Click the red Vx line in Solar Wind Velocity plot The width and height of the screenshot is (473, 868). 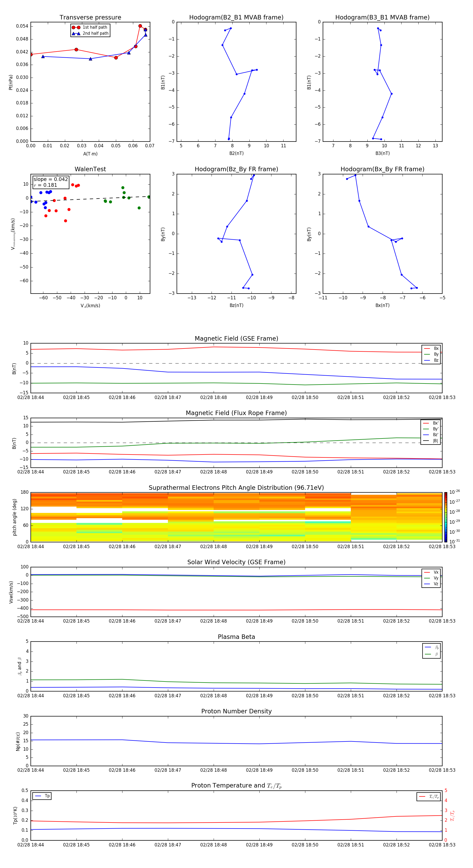click(x=236, y=610)
